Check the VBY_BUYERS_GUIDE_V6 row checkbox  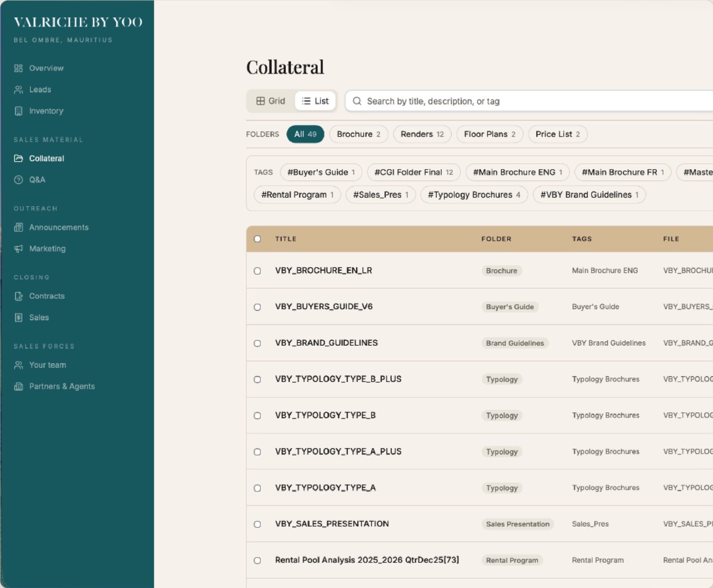click(257, 307)
